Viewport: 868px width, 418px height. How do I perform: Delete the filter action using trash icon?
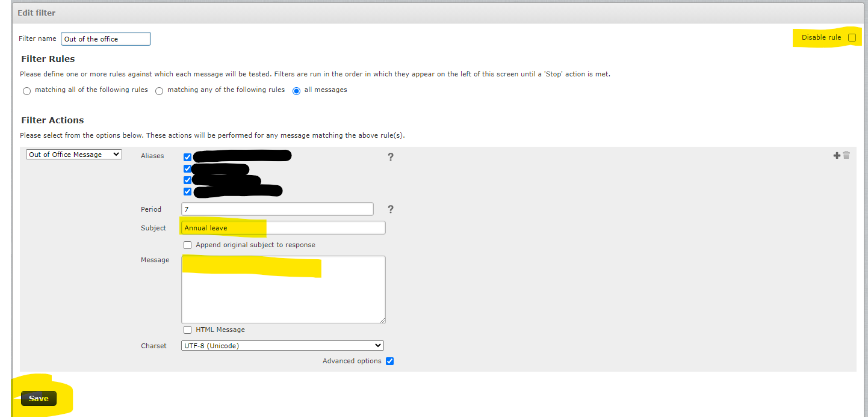847,155
